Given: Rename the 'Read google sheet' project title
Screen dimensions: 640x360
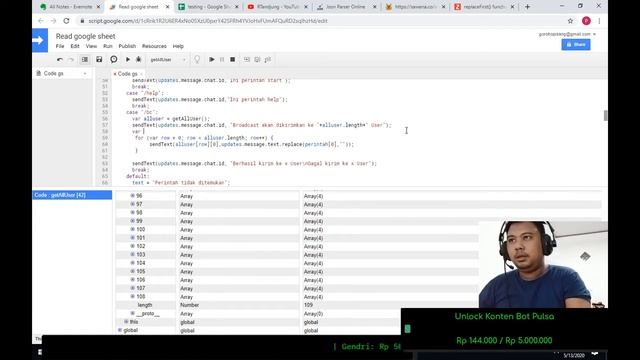Looking at the screenshot, I should pos(85,36).
